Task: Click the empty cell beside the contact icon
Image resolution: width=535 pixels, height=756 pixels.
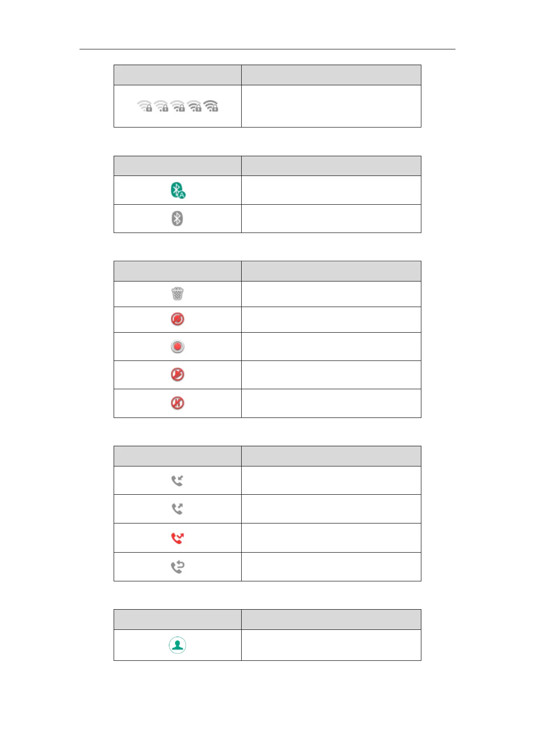Action: click(x=331, y=645)
